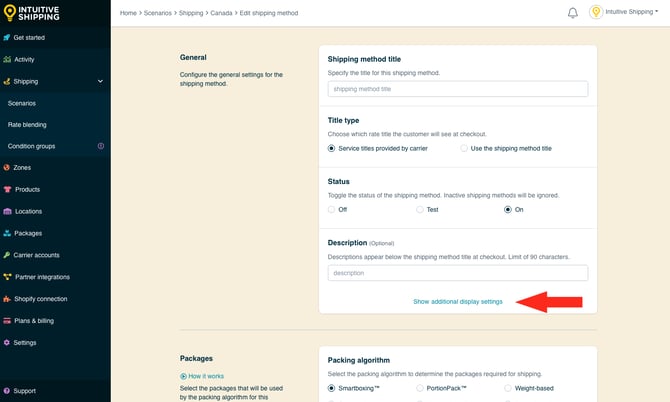The width and height of the screenshot is (670, 402).
Task: Click How it works link
Action: (x=206, y=376)
